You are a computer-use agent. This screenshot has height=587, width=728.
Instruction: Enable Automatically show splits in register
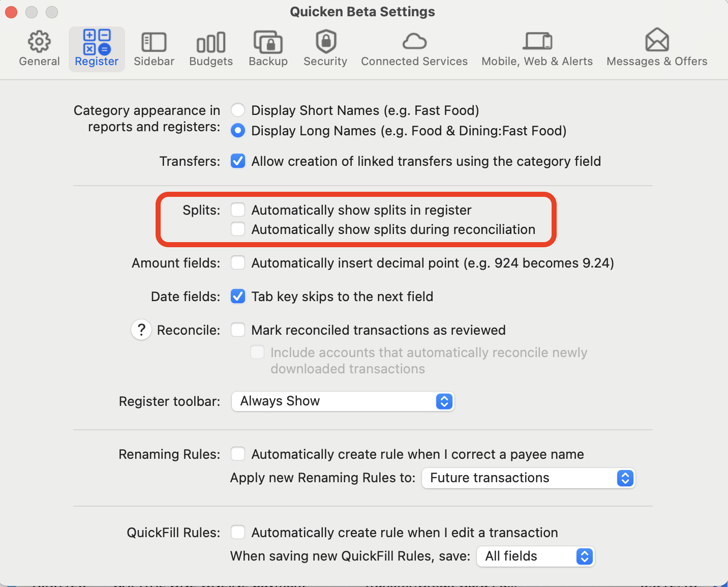pyautogui.click(x=238, y=210)
